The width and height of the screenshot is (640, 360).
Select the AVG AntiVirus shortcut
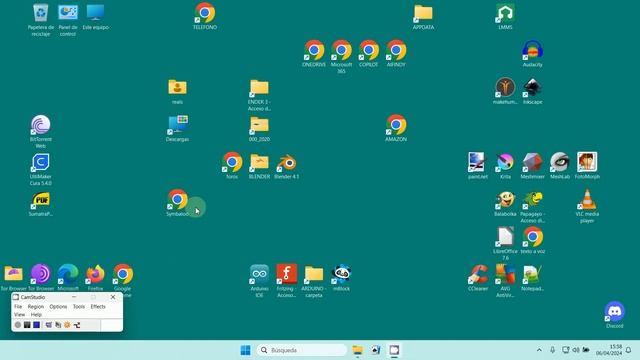[x=505, y=280]
